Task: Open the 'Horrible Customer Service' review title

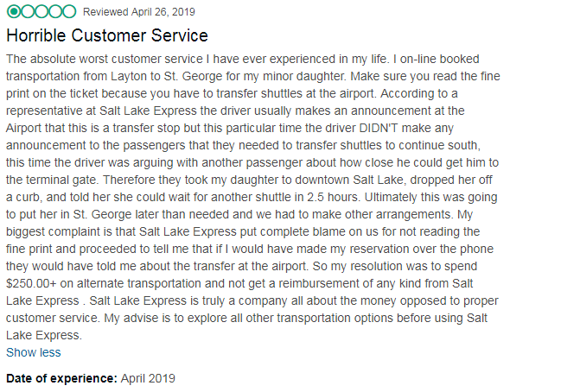Action: (x=107, y=35)
